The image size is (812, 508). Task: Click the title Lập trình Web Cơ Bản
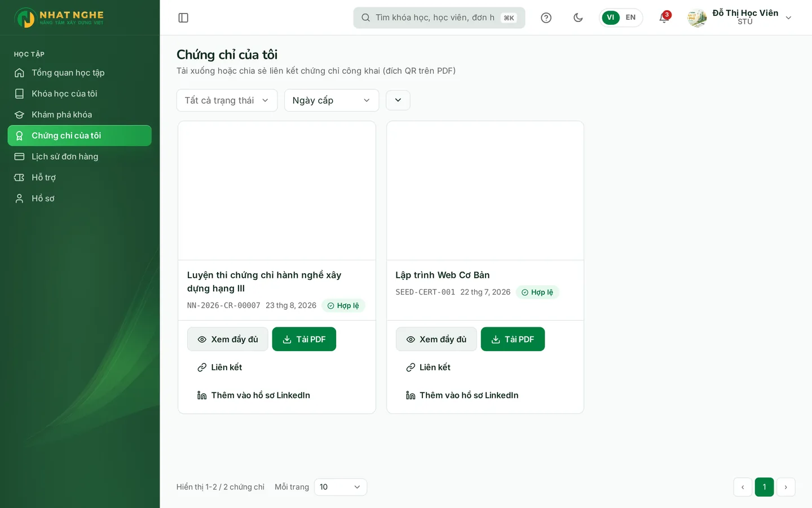443,275
